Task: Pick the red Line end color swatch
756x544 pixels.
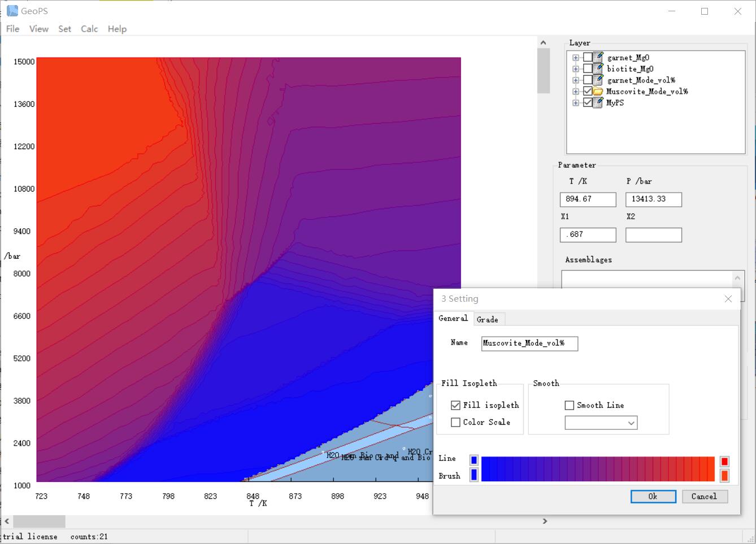Action: tap(724, 461)
